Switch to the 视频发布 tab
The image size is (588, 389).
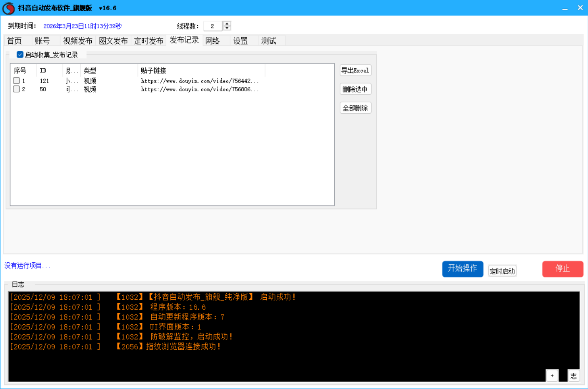pyautogui.click(x=78, y=41)
